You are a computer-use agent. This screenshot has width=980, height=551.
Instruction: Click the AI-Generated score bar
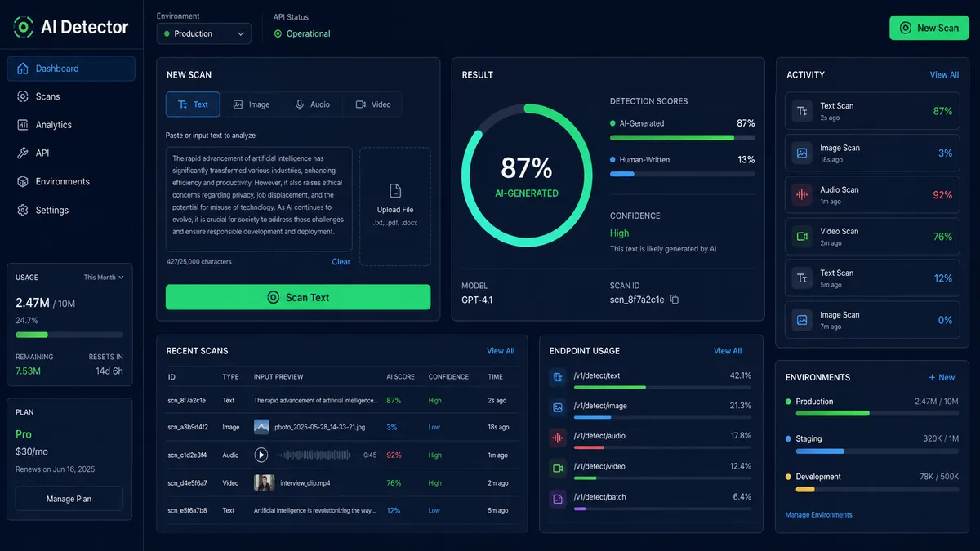[682, 138]
